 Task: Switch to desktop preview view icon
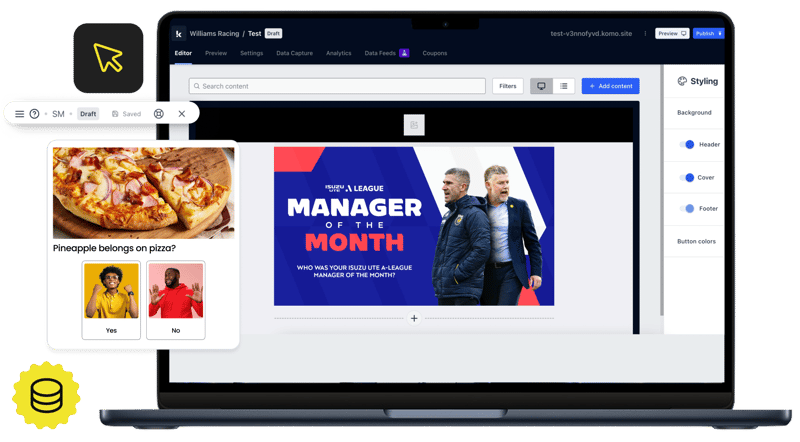(x=541, y=86)
